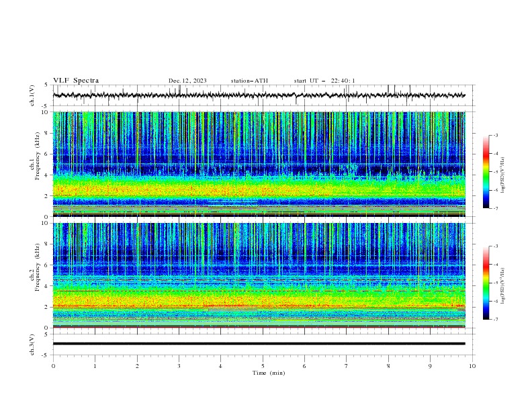The height and width of the screenshot is (411, 532).
Task: Click time axis tick label '3'
Action: tap(179, 366)
